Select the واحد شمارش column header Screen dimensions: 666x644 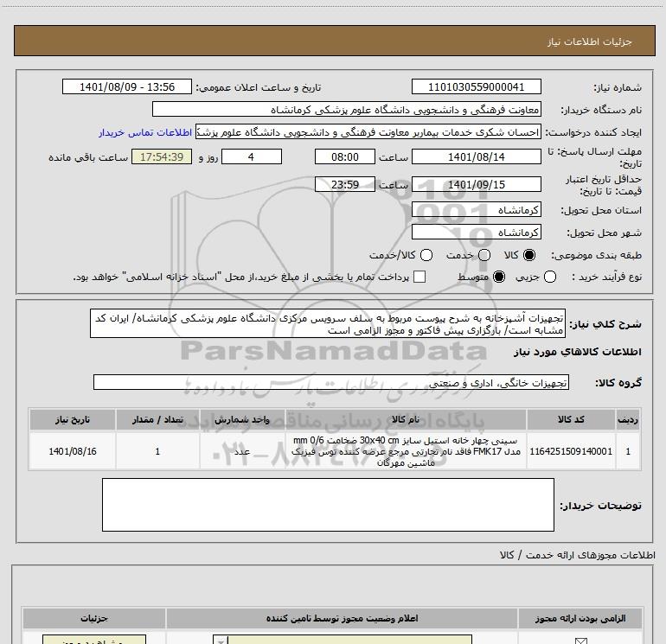(242, 420)
